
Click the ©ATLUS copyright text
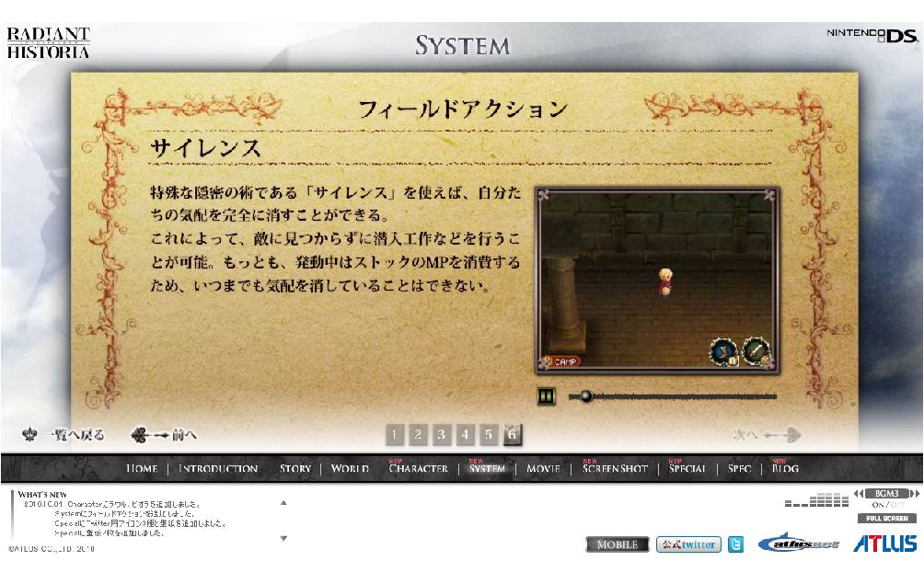pos(52,549)
